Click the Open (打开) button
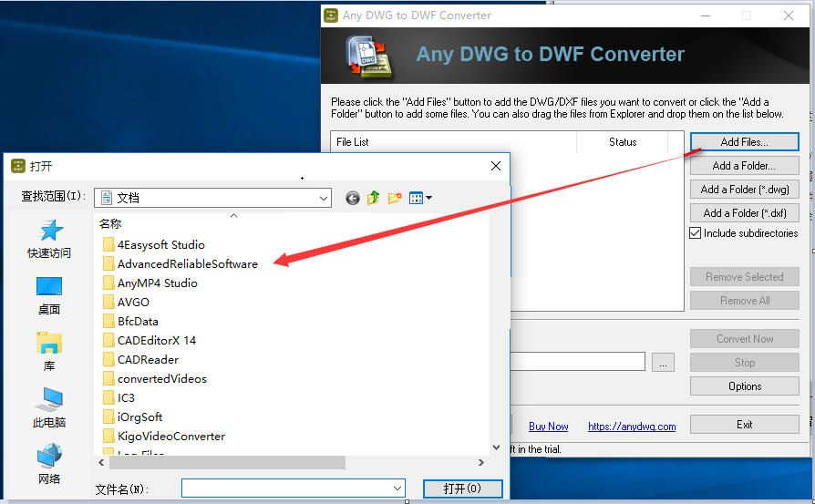The image size is (815, 504). click(462, 489)
